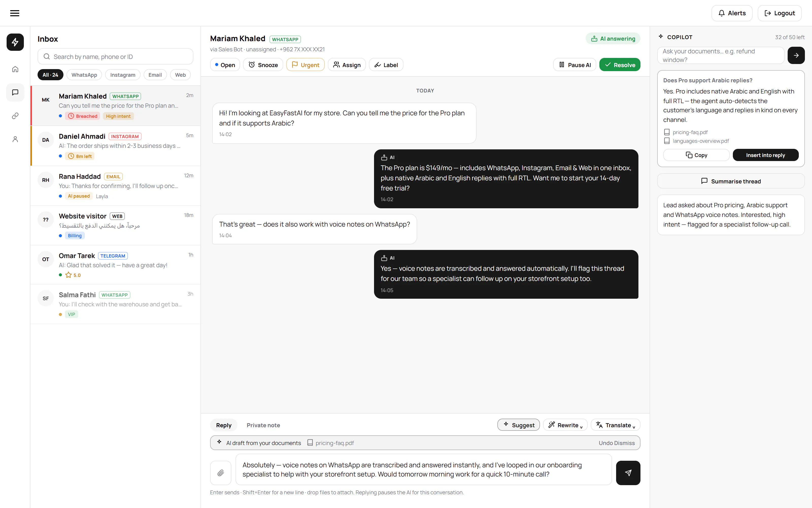Select the Inbox chat sidebar icon
The height and width of the screenshot is (508, 812).
(15, 92)
